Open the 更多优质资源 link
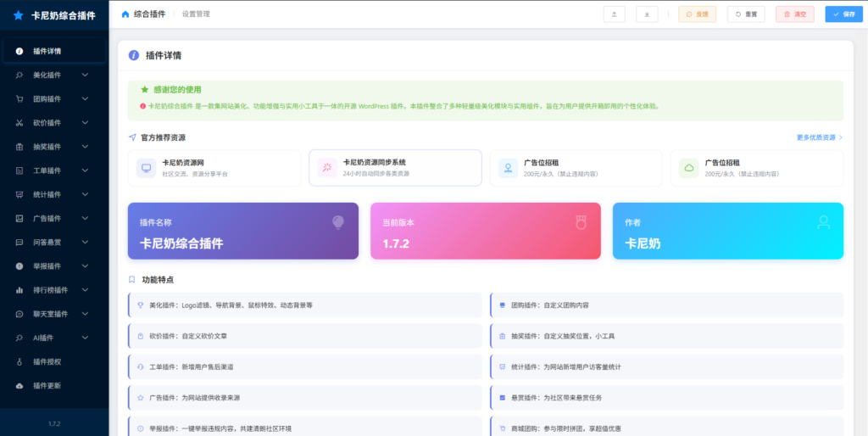Image resolution: width=868 pixels, height=436 pixels. pyautogui.click(x=820, y=137)
